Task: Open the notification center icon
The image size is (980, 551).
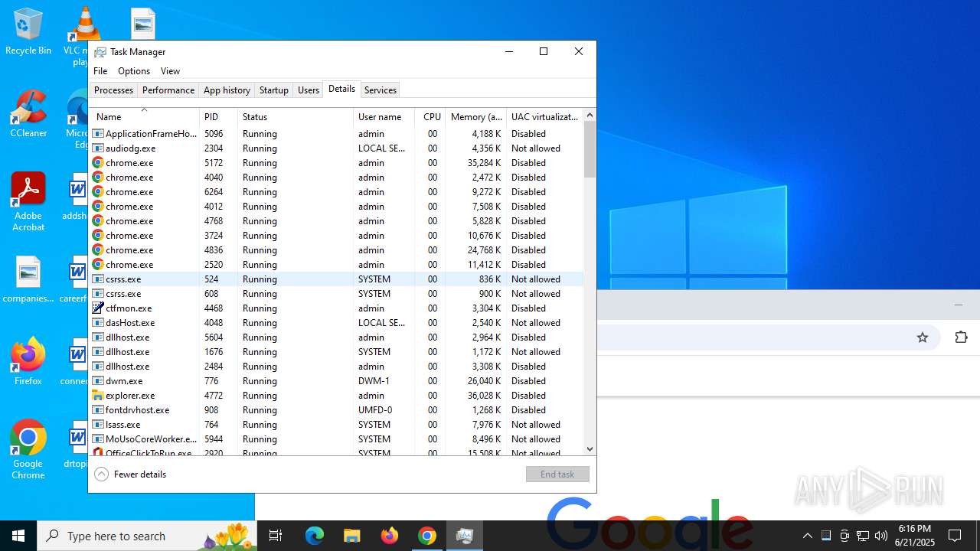Action: click(x=955, y=536)
